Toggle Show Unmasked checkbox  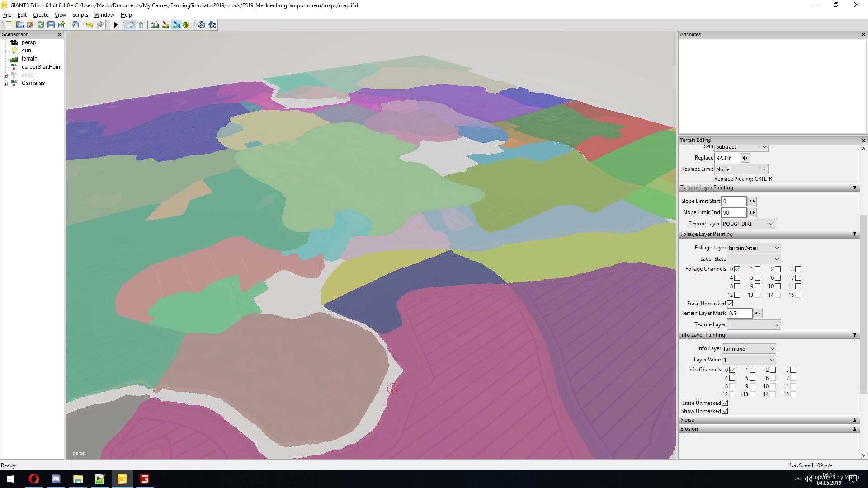(725, 411)
